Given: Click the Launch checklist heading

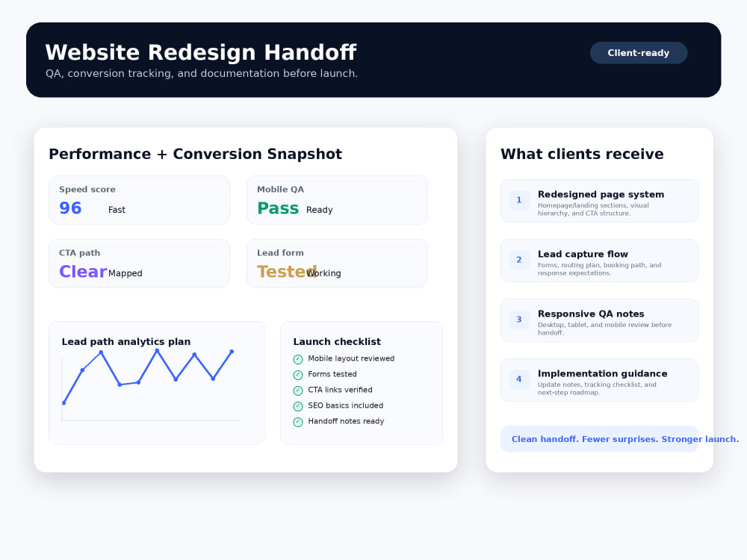Looking at the screenshot, I should pos(337,341).
